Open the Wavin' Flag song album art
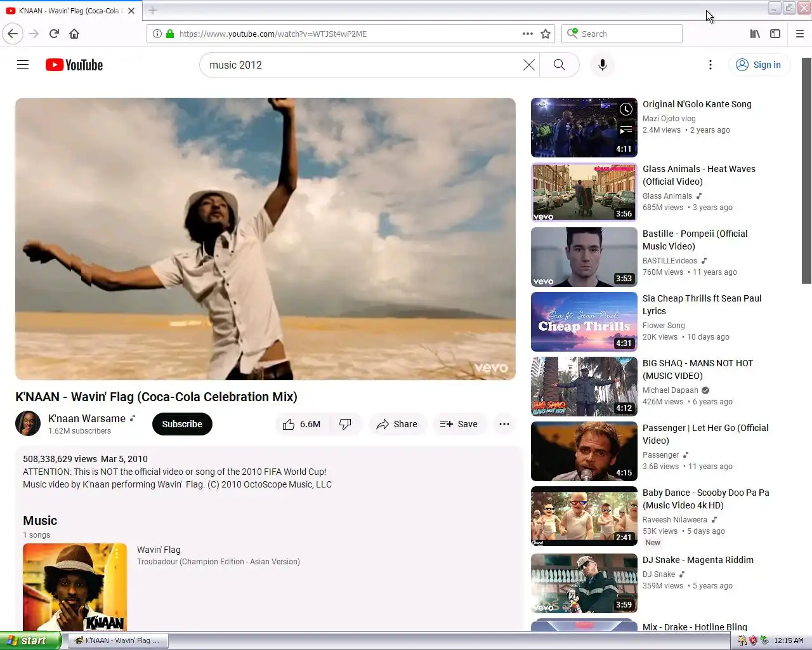 click(75, 587)
